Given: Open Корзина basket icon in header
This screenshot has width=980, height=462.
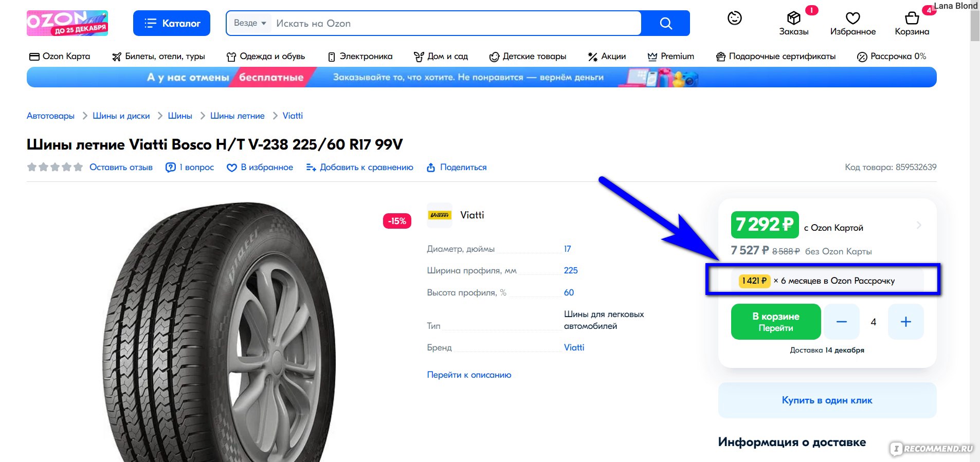Looking at the screenshot, I should 912,23.
